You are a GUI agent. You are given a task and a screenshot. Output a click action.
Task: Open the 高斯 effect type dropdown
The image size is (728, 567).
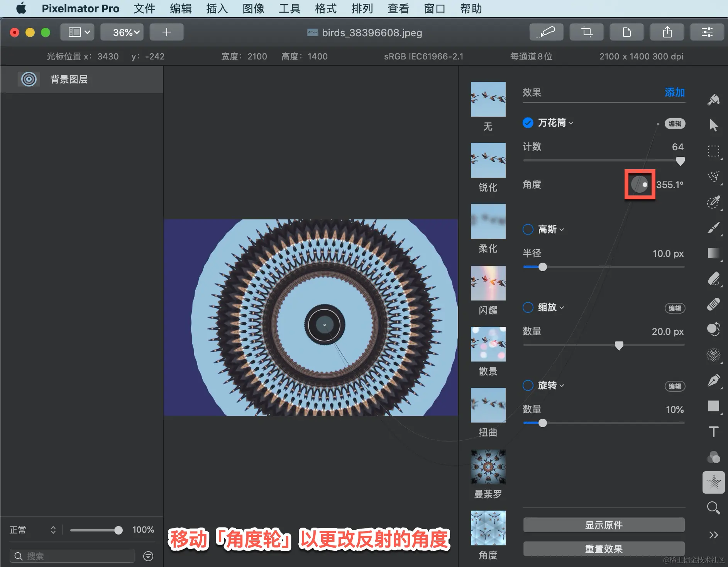[x=551, y=229]
